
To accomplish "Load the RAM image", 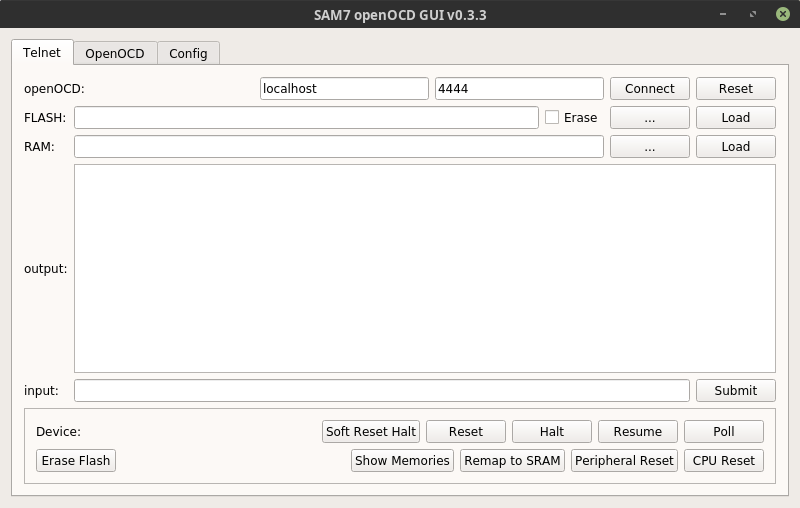I will 736,147.
